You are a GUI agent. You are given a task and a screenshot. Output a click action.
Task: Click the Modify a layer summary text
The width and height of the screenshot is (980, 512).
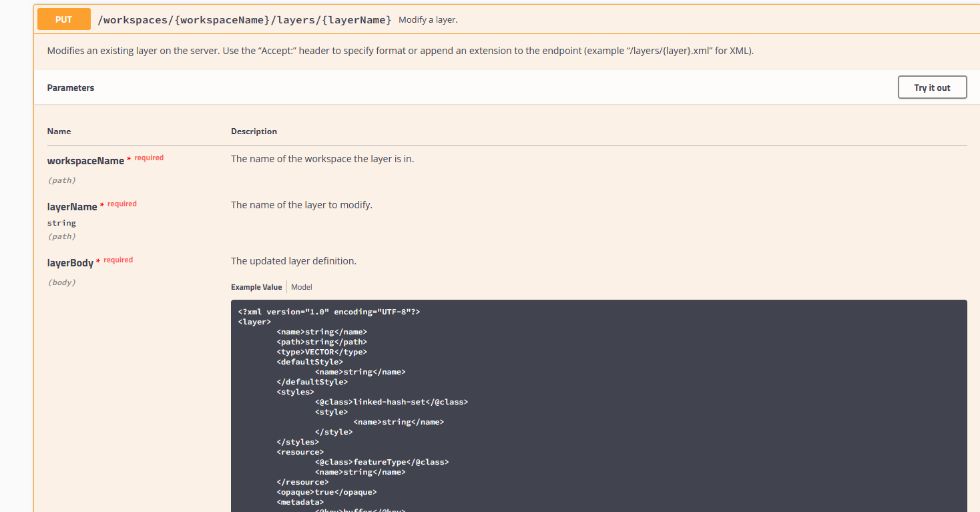click(428, 19)
